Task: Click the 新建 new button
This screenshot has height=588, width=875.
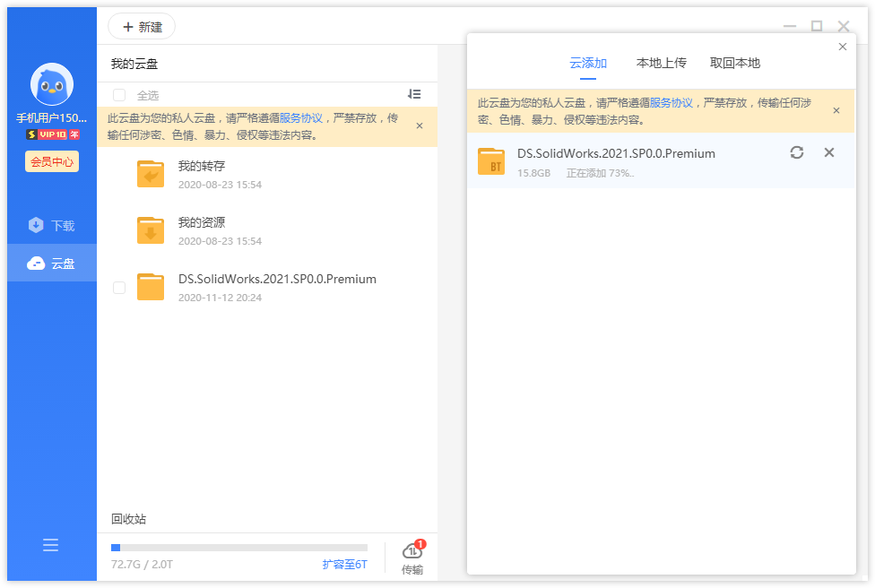Action: pyautogui.click(x=142, y=27)
